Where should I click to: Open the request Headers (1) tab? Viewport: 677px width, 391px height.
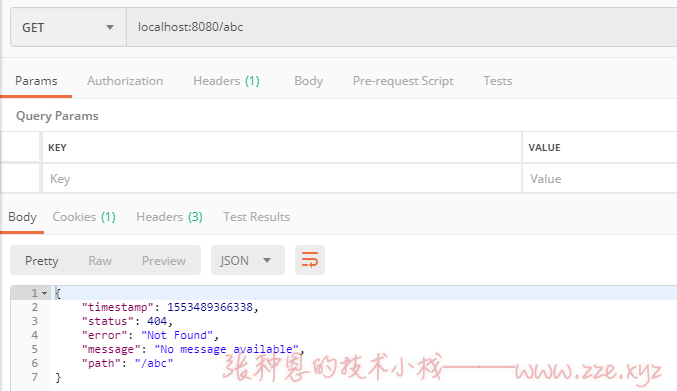coord(226,81)
